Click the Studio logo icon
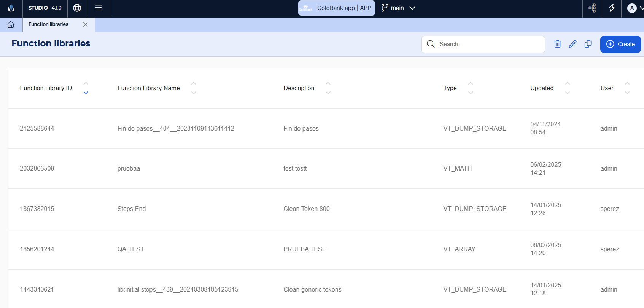The width and height of the screenshot is (644, 308). coord(11,8)
